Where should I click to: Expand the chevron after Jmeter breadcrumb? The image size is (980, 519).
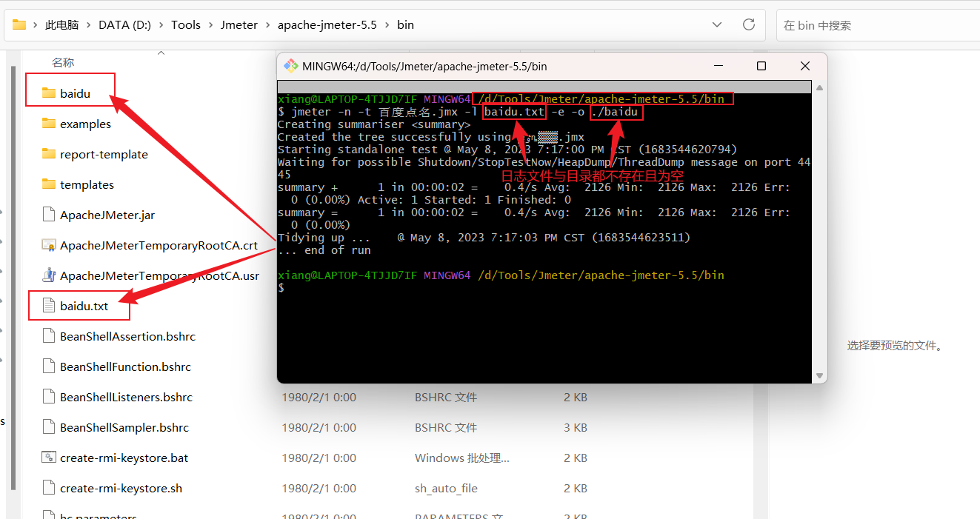(x=267, y=25)
